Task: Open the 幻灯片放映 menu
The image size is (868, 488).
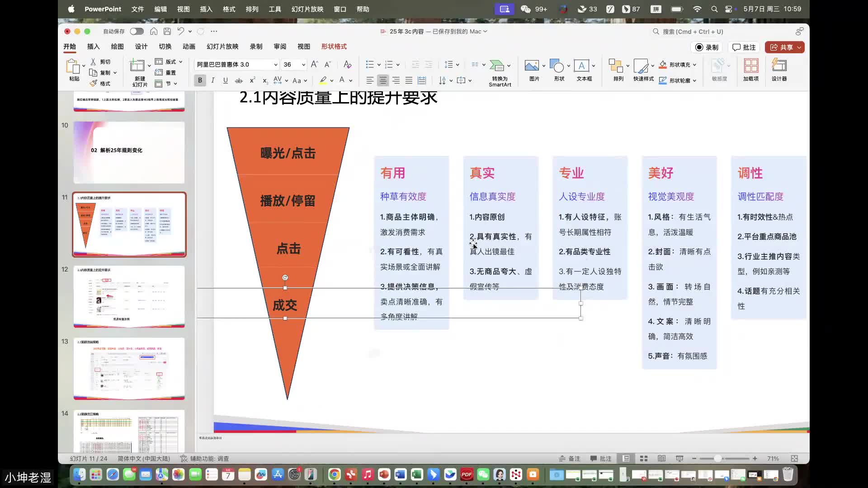Action: (x=307, y=9)
